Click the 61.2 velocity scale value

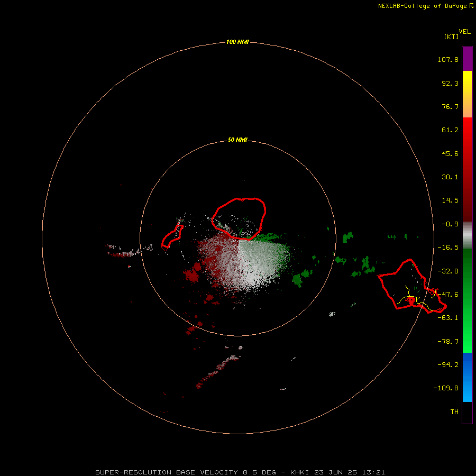pos(450,130)
